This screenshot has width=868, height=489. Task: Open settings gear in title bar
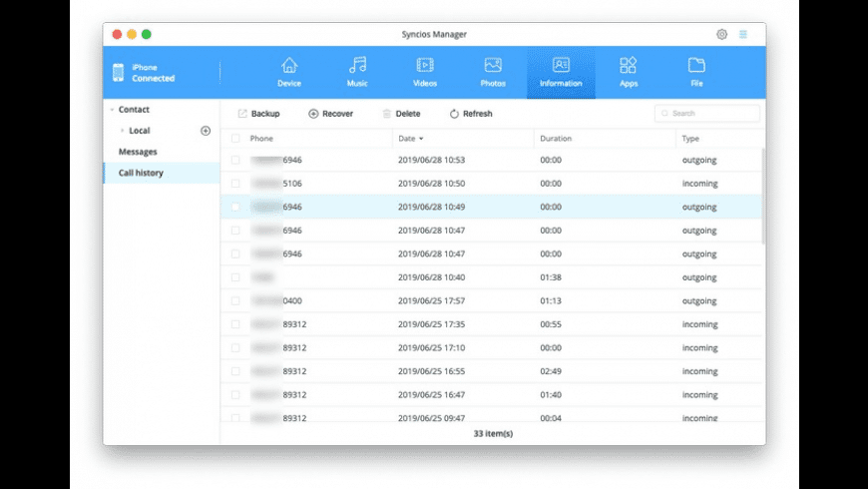[722, 34]
